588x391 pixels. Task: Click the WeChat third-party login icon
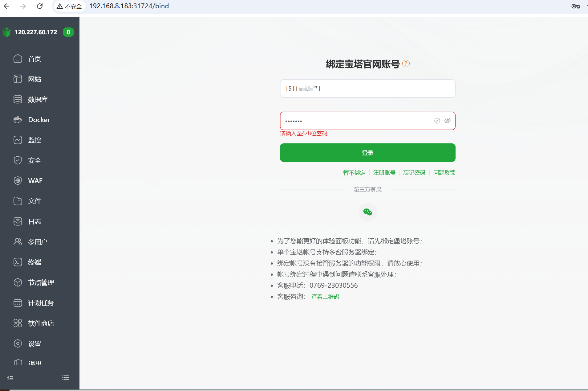coord(367,212)
